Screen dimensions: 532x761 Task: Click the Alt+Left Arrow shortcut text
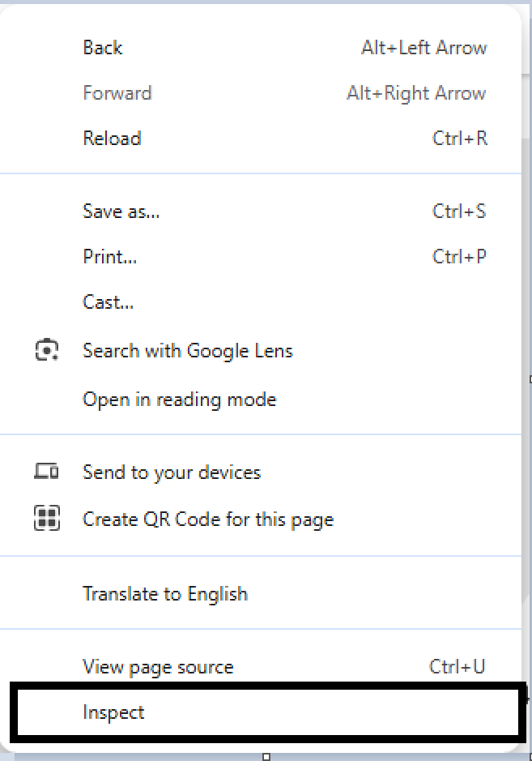424,47
